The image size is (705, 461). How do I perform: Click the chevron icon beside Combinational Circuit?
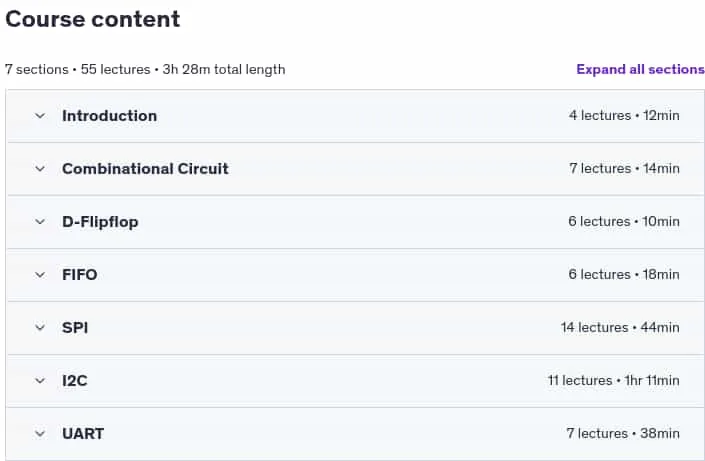point(40,169)
